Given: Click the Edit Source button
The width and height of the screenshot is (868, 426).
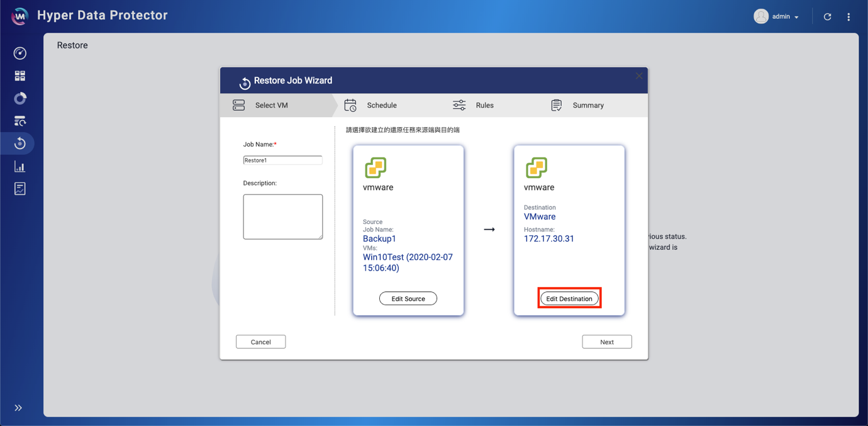Looking at the screenshot, I should 408,299.
